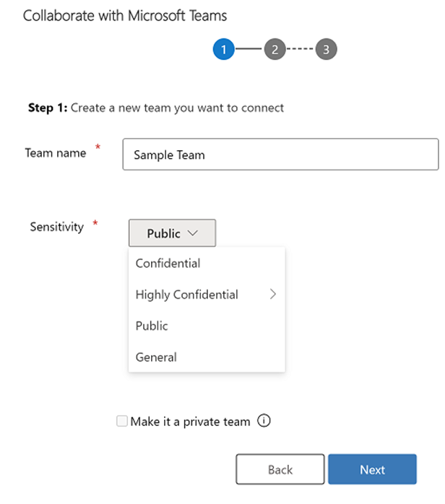This screenshot has width=445, height=504.
Task: Click the Sensitivity field label
Action: pyautogui.click(x=56, y=227)
